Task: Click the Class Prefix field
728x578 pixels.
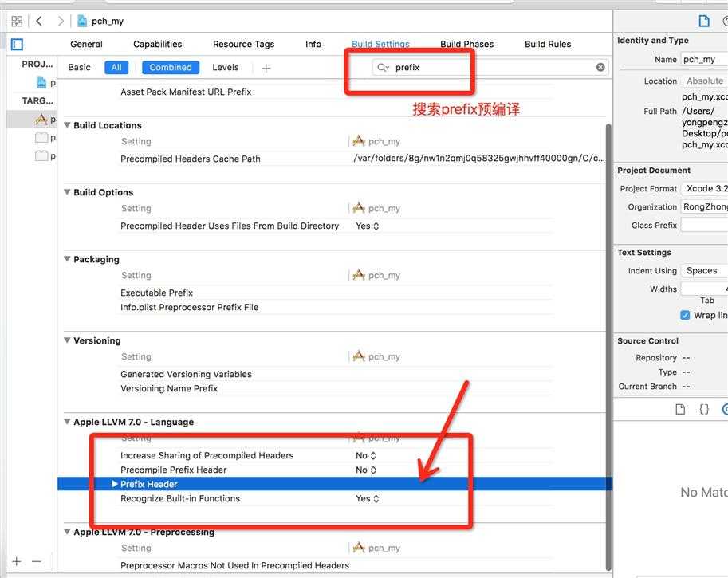Action: click(x=704, y=225)
